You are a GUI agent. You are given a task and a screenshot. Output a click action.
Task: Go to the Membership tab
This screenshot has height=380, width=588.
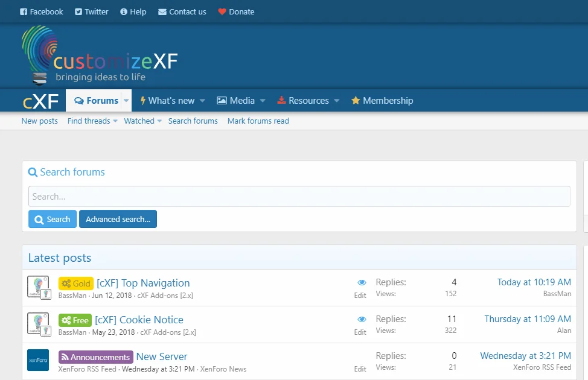[x=382, y=101]
